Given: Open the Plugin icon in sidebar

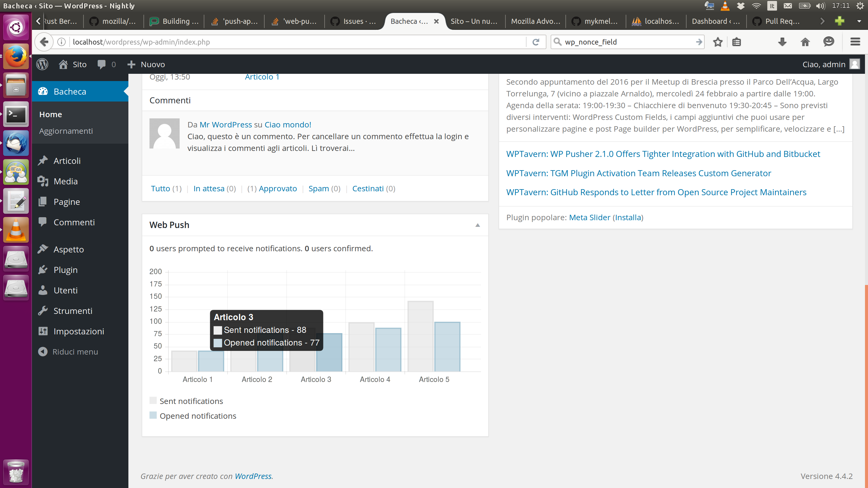Looking at the screenshot, I should click(43, 270).
